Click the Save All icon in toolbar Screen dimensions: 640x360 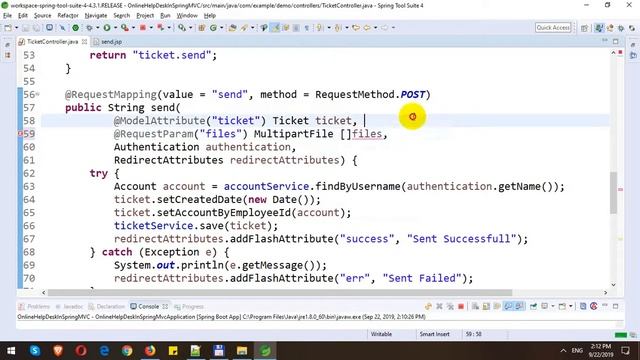[x=37, y=28]
